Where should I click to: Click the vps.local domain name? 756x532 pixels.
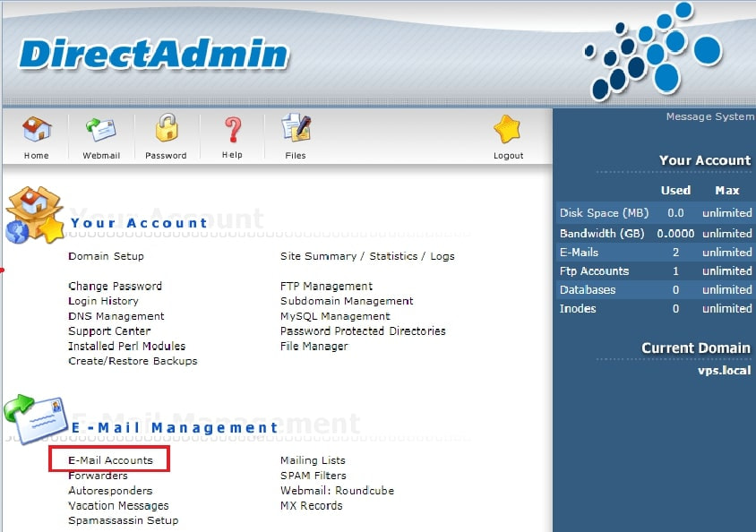pos(724,370)
